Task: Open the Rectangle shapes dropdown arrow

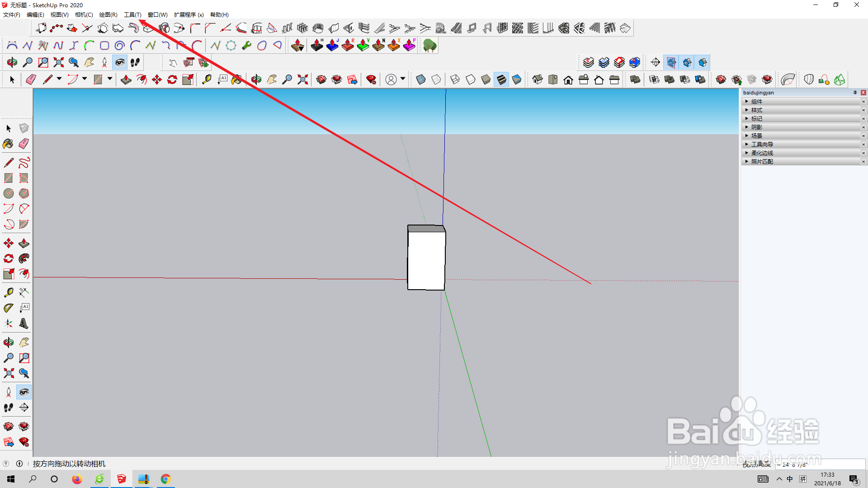Action: point(110,79)
